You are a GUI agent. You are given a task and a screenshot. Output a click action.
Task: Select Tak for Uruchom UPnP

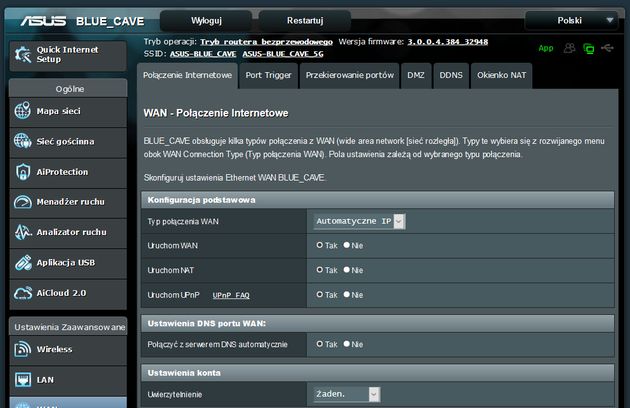pyautogui.click(x=319, y=294)
